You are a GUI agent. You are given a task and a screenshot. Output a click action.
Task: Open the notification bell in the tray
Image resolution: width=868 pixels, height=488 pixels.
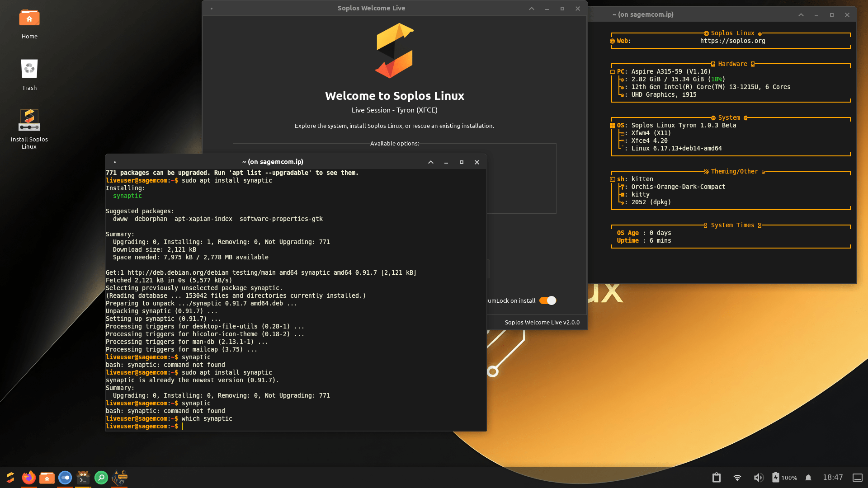(808, 478)
